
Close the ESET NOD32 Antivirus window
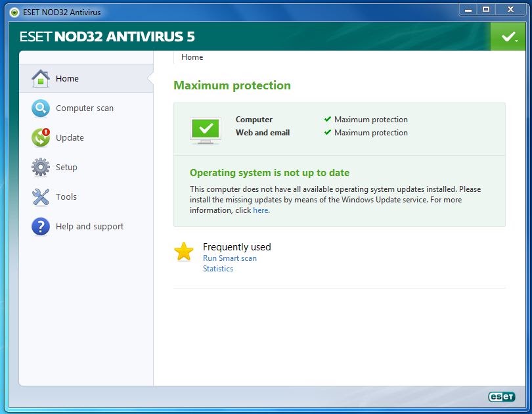[x=510, y=10]
